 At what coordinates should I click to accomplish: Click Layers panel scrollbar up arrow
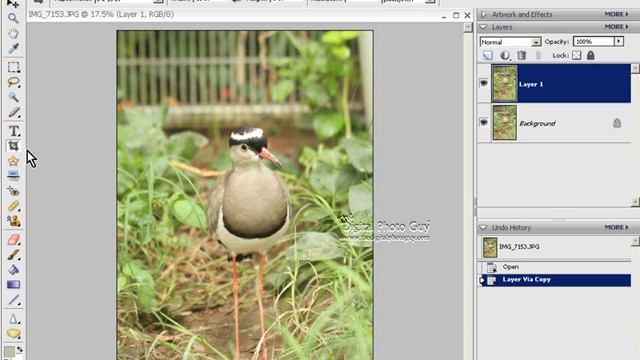pos(635,69)
